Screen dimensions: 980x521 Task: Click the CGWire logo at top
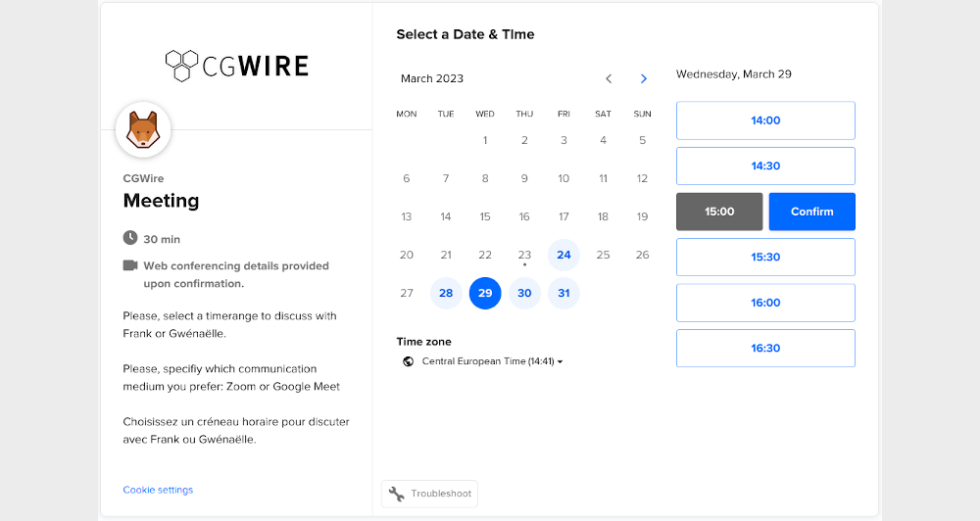(x=236, y=66)
